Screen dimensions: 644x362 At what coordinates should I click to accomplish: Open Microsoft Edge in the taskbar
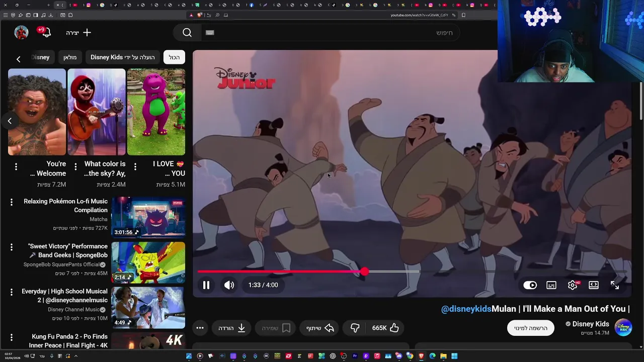pos(432,356)
